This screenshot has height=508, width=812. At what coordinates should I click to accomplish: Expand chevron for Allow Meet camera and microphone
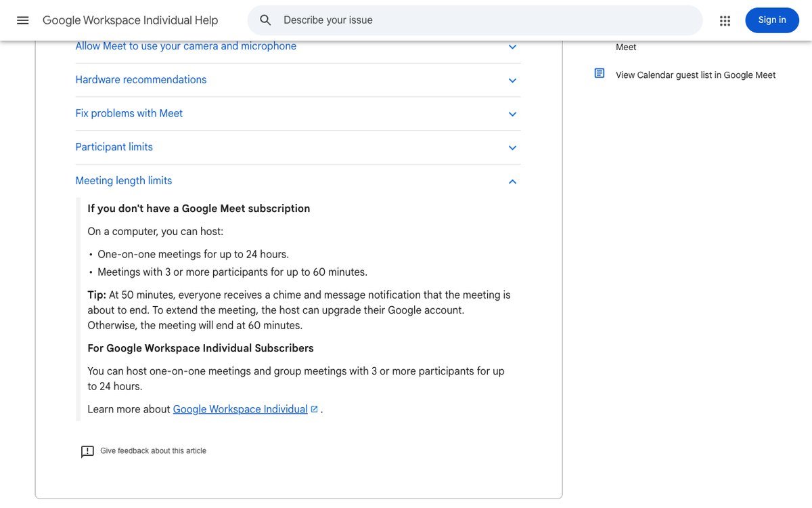tap(512, 47)
